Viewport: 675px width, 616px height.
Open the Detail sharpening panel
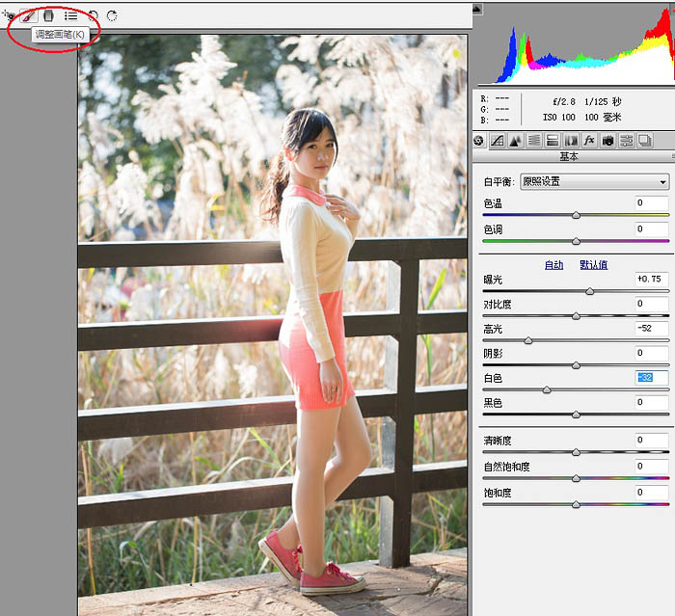pyautogui.click(x=516, y=141)
